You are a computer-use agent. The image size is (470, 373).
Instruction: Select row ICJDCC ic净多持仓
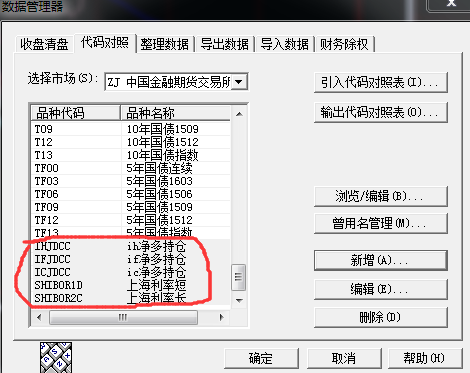131,272
